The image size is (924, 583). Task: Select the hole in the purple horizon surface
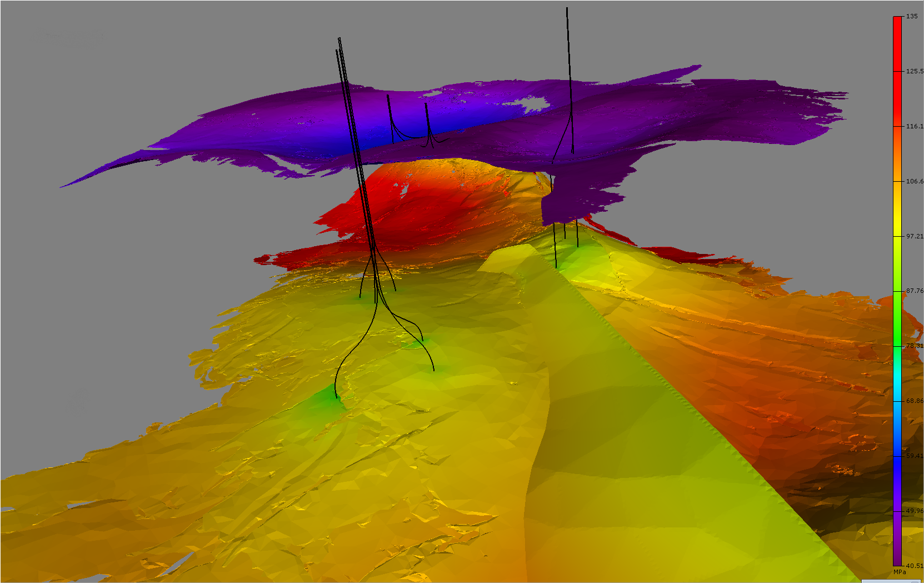click(x=535, y=104)
